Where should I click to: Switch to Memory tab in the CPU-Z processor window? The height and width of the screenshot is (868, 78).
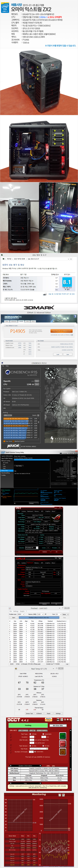pos(37,511)
